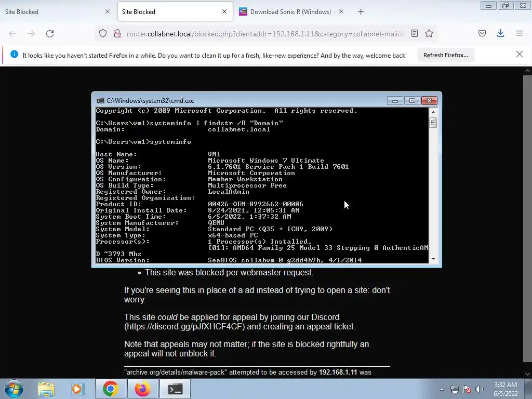
Task: Open the Save to Pocket icon
Action: tap(482, 33)
